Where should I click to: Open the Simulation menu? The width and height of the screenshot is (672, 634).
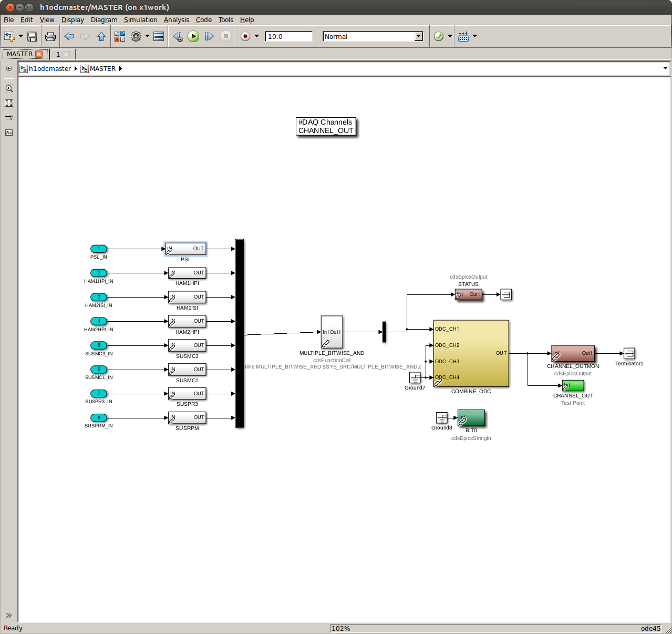(x=140, y=20)
